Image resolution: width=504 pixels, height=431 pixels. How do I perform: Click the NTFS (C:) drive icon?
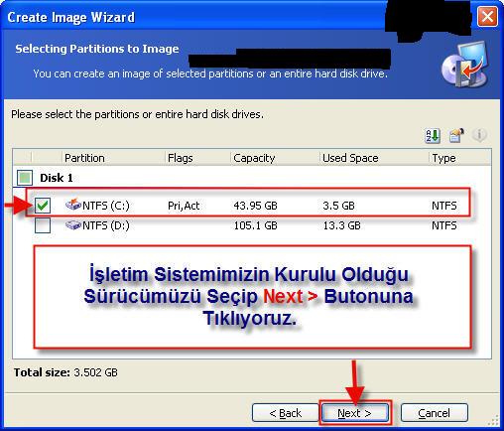point(73,205)
